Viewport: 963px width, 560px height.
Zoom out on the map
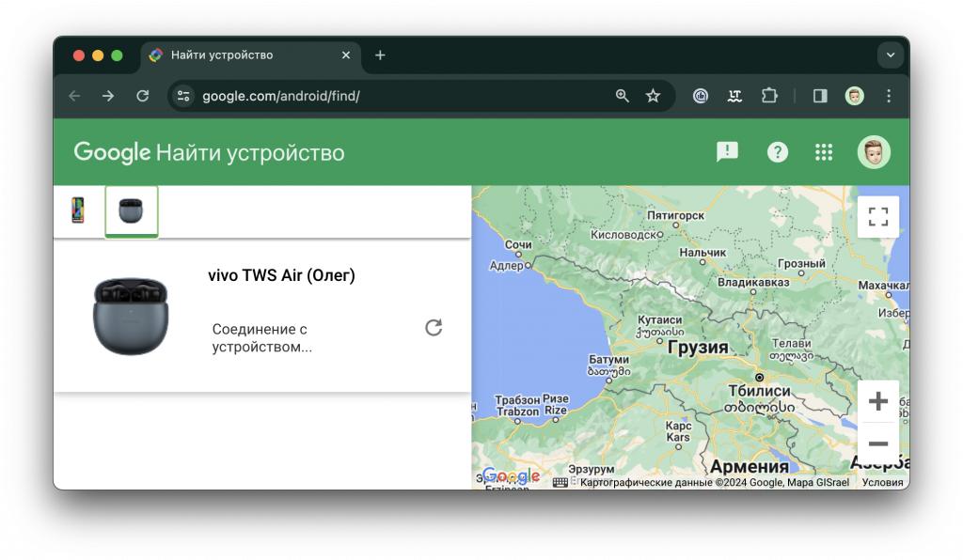point(877,443)
